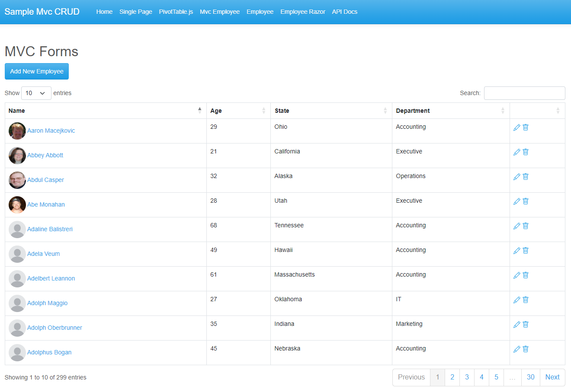Screen dimensions: 571x392
Task: Click the sort chevron on the State column
Action: (x=385, y=110)
